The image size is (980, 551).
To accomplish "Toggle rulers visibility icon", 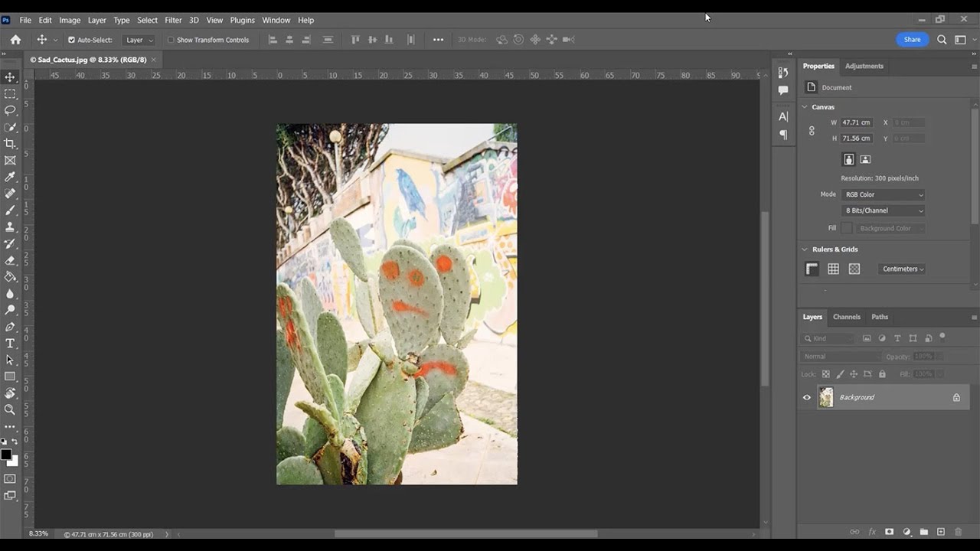I will [x=812, y=269].
